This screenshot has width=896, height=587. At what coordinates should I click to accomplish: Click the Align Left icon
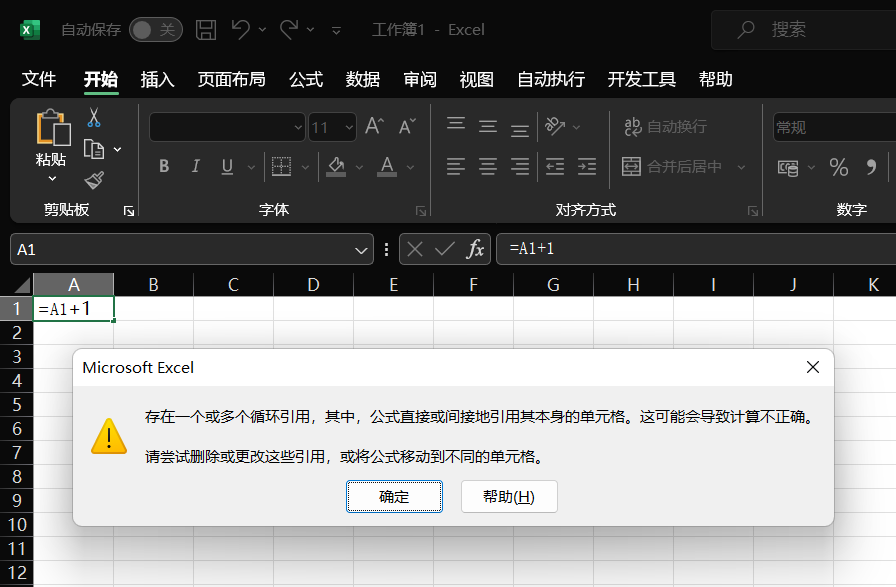(456, 166)
